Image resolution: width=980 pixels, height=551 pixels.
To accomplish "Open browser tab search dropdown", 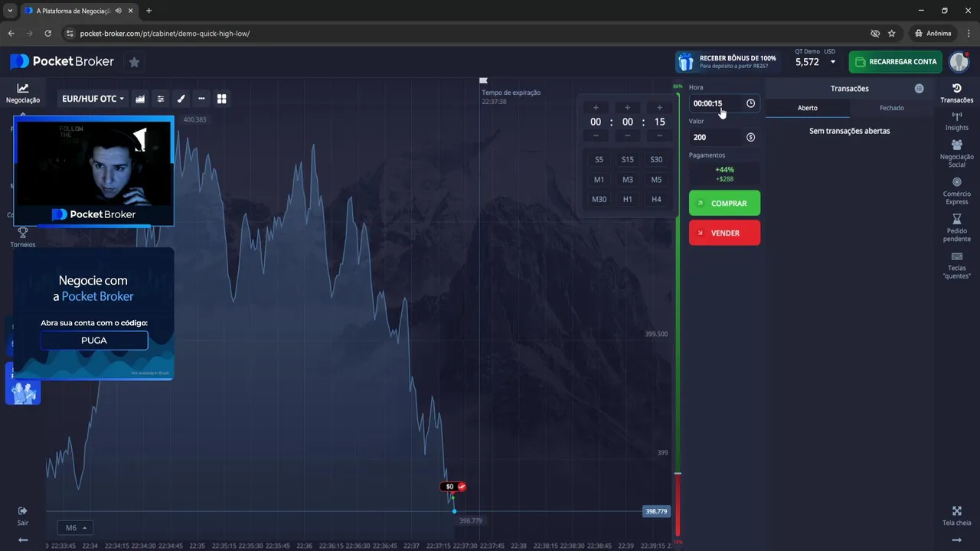I will [x=9, y=11].
